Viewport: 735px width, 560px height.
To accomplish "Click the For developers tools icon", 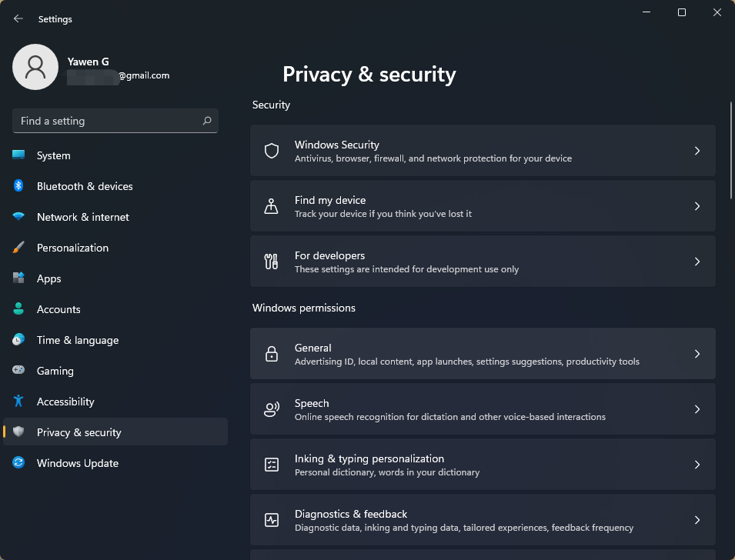I will 272,262.
